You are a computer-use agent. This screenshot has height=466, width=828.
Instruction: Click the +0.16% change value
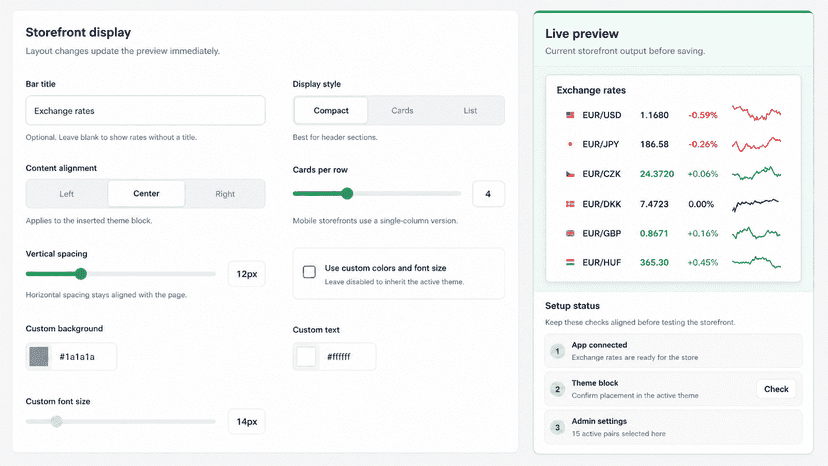[702, 233]
